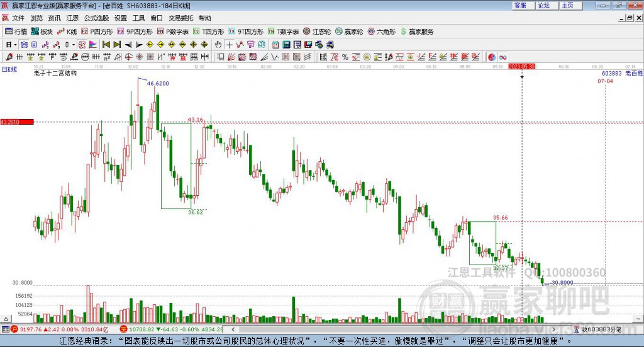Open the 资讯 menu
Viewport: 644px width, 347px height.
point(54,18)
